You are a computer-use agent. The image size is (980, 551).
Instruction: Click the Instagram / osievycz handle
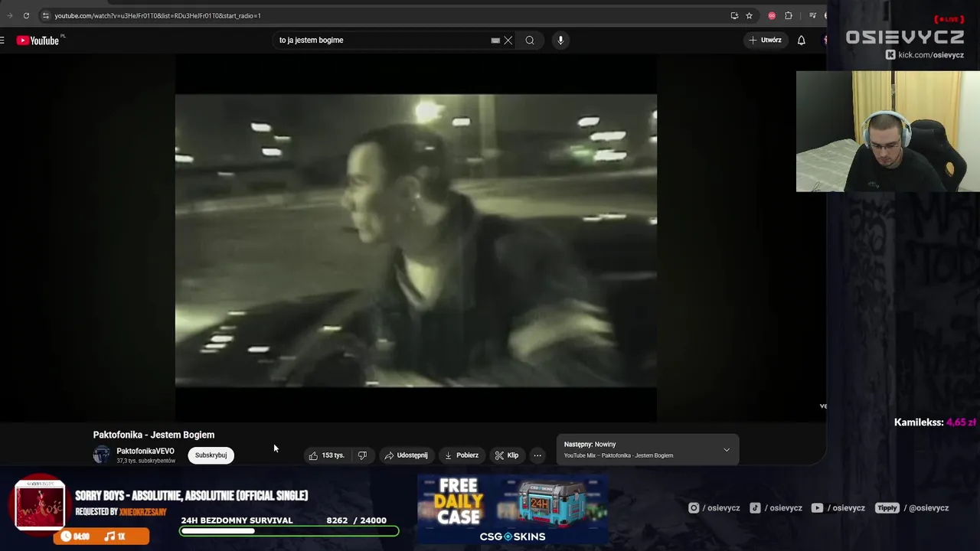714,507
